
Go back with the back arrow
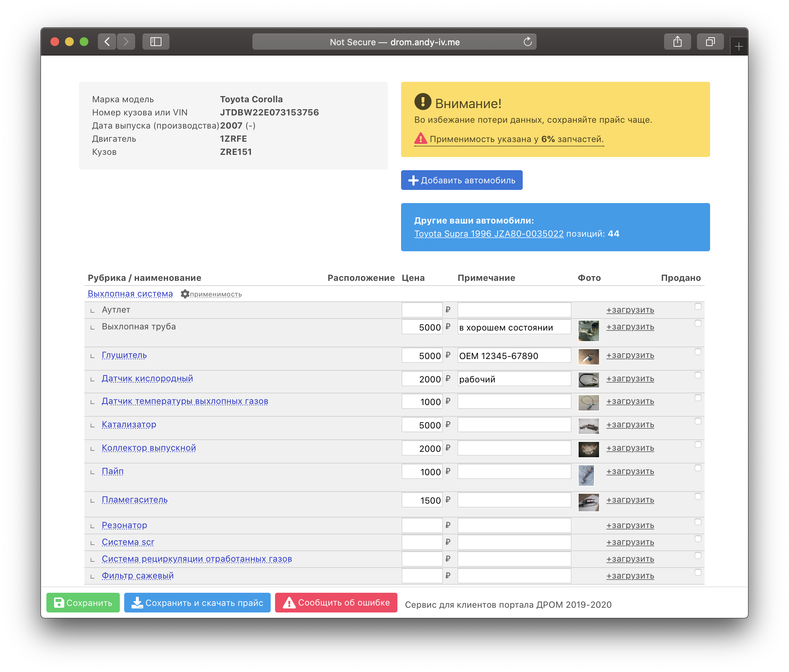pos(107,42)
